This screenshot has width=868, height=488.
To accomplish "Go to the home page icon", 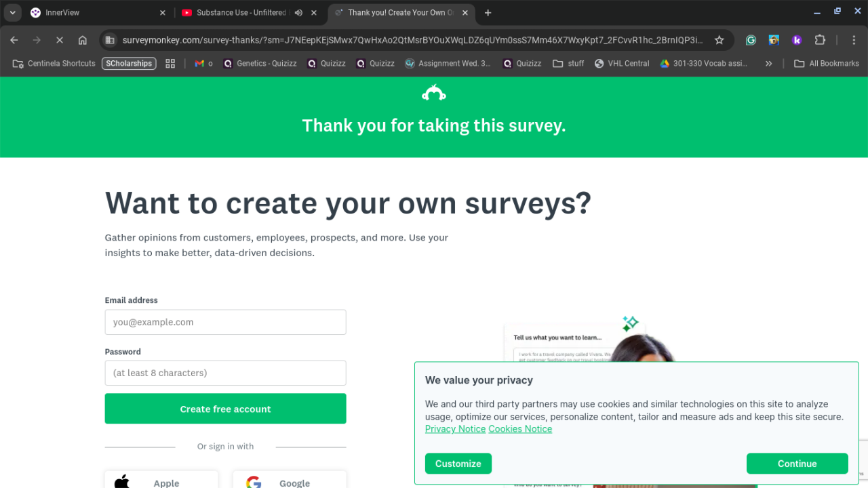I will (83, 40).
